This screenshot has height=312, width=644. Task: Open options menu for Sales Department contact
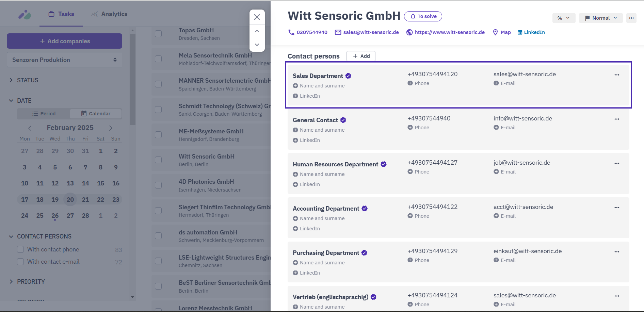click(x=617, y=75)
